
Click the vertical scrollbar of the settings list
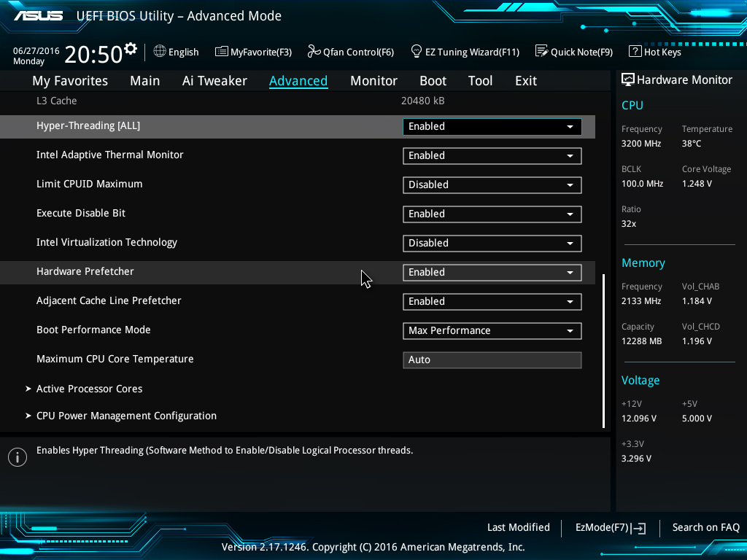(x=603, y=350)
